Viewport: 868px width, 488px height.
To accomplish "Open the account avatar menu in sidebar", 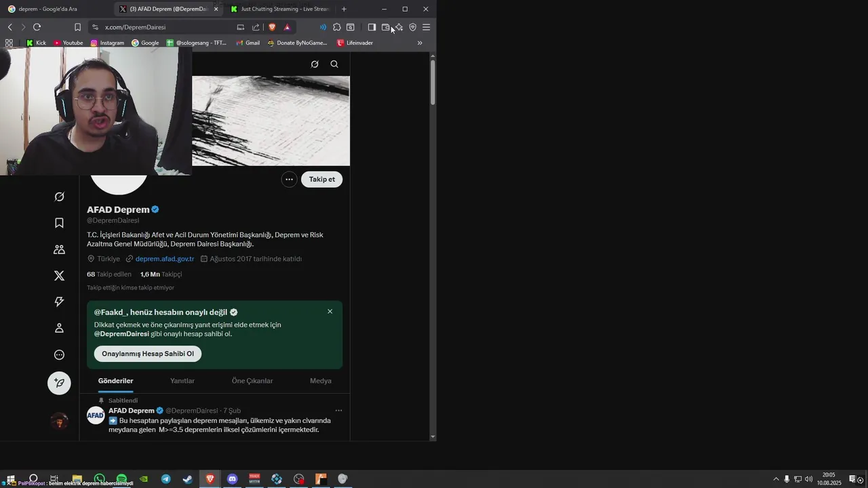I will (x=60, y=422).
